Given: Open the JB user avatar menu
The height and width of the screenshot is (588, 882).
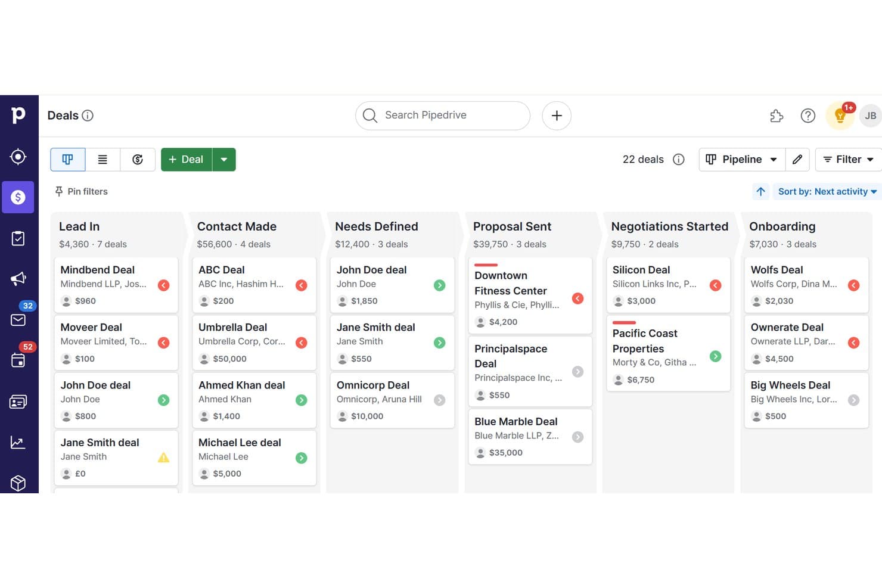Looking at the screenshot, I should tap(871, 116).
